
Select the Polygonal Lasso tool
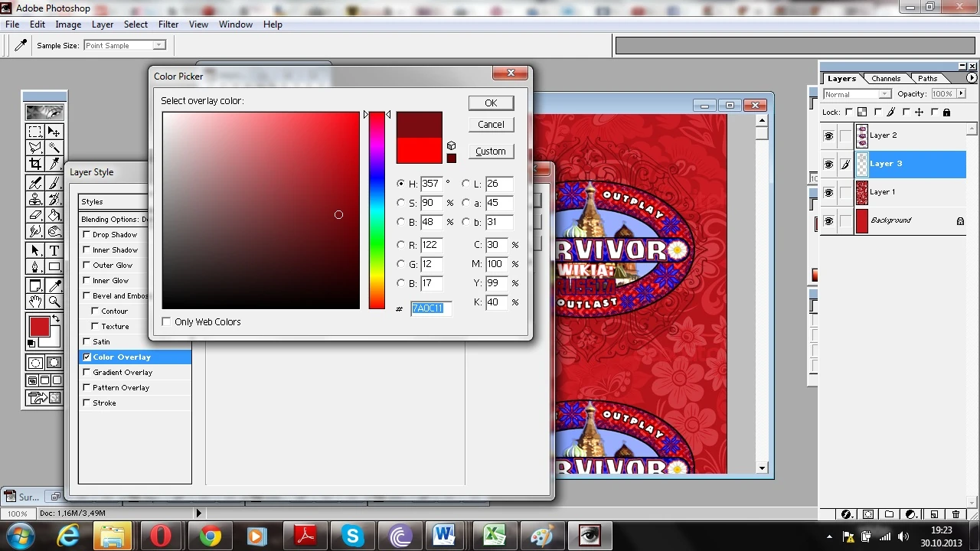pos(35,148)
